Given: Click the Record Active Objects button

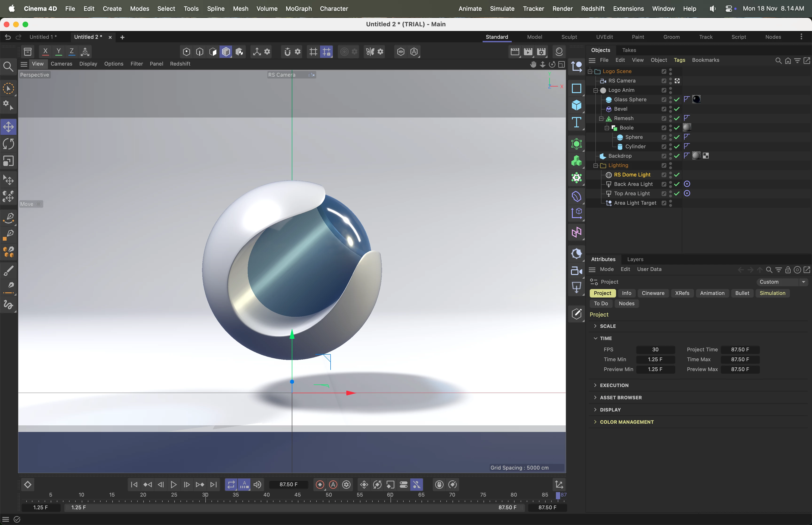Looking at the screenshot, I should (x=320, y=484).
